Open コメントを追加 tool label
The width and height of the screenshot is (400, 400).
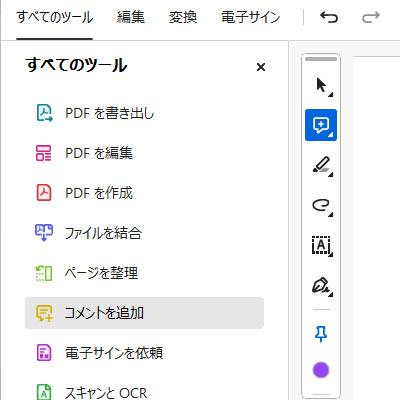click(x=104, y=313)
